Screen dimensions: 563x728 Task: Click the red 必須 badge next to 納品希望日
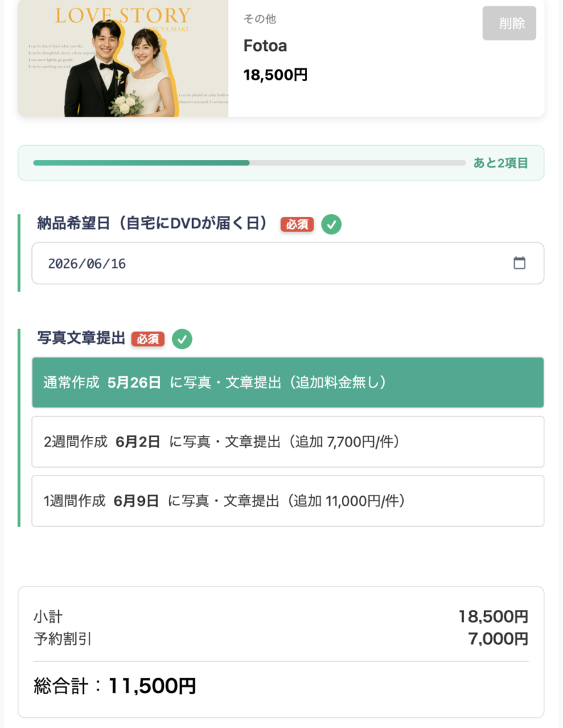[x=297, y=224]
